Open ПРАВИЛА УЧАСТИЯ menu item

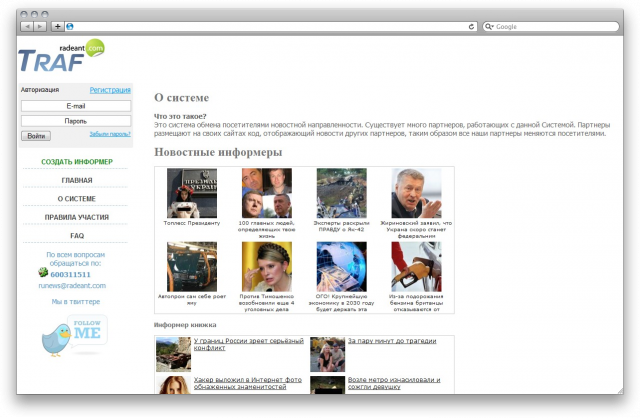click(x=76, y=217)
